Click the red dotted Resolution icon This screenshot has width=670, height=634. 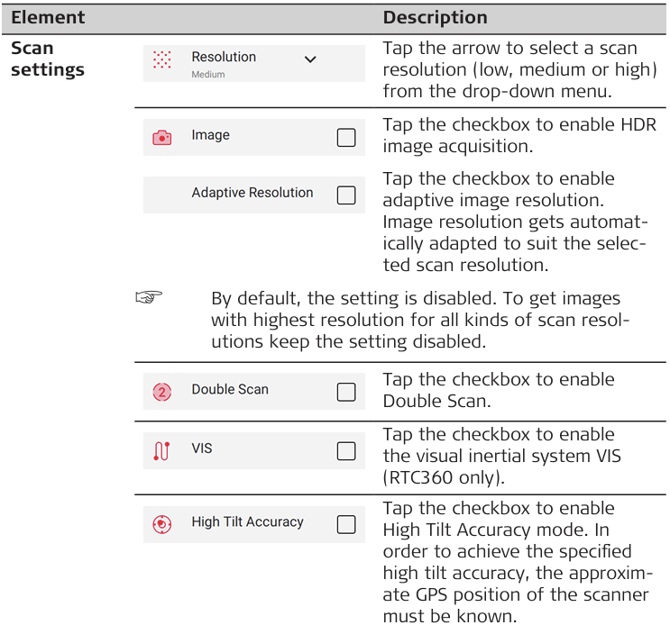pos(162,61)
